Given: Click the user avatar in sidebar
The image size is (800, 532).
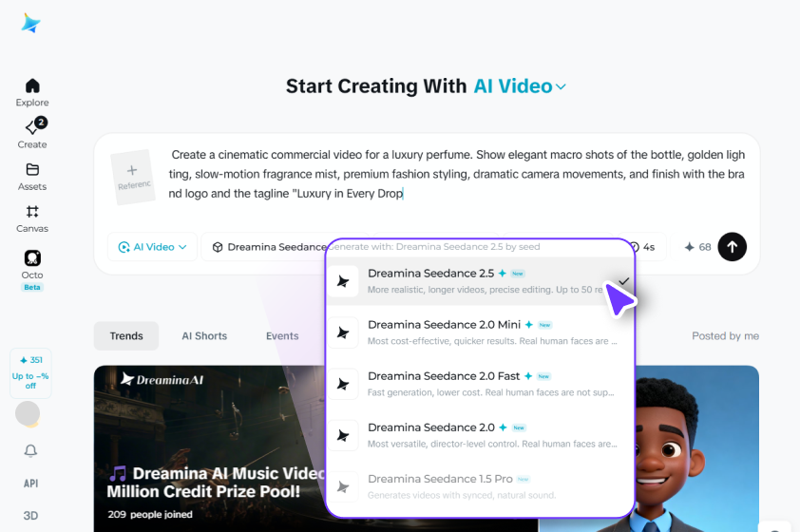Looking at the screenshot, I should 28,413.
